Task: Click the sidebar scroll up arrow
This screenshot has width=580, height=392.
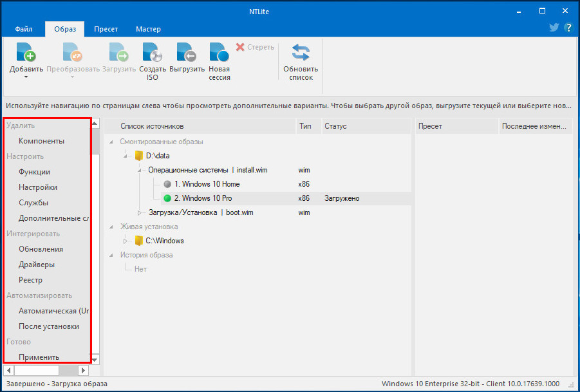Action: point(95,123)
